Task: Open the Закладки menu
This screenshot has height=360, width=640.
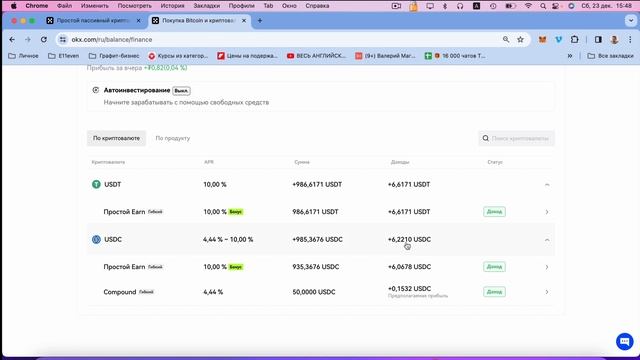Action: tap(207, 6)
